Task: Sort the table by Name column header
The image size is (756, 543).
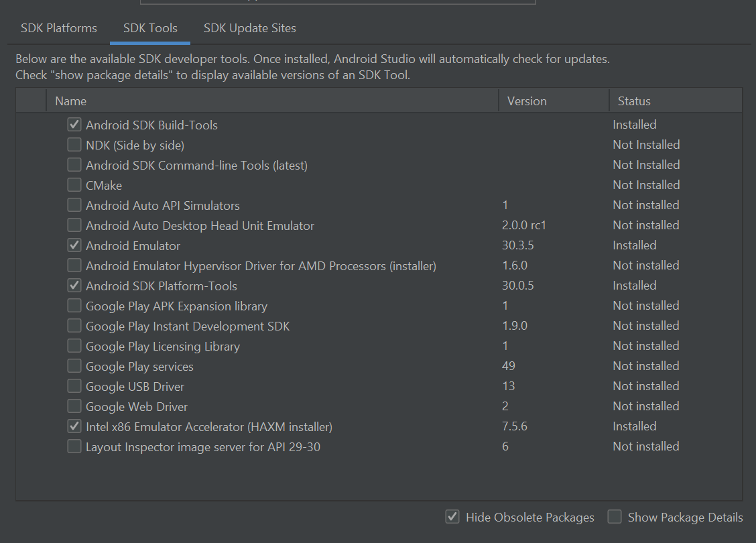Action: (x=71, y=101)
